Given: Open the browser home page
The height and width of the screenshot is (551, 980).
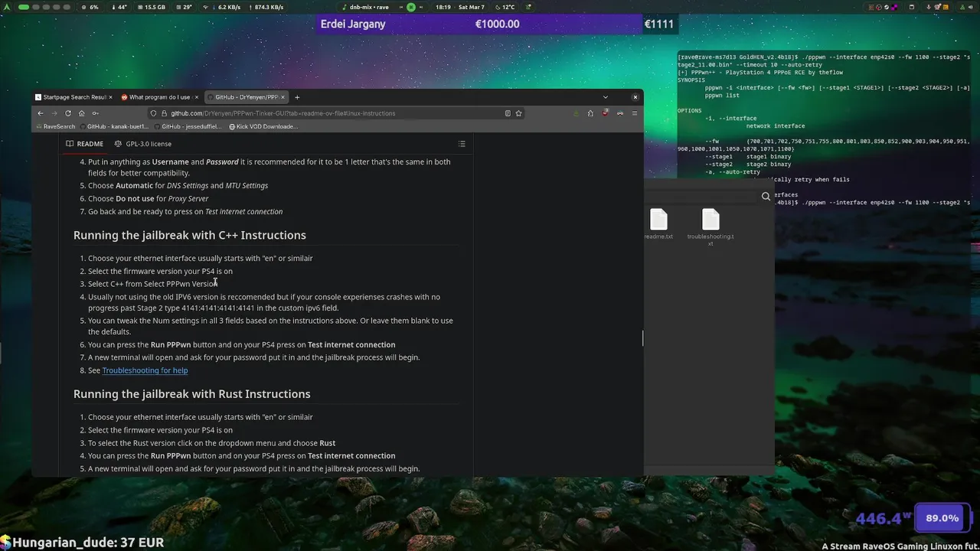Looking at the screenshot, I should point(81,113).
